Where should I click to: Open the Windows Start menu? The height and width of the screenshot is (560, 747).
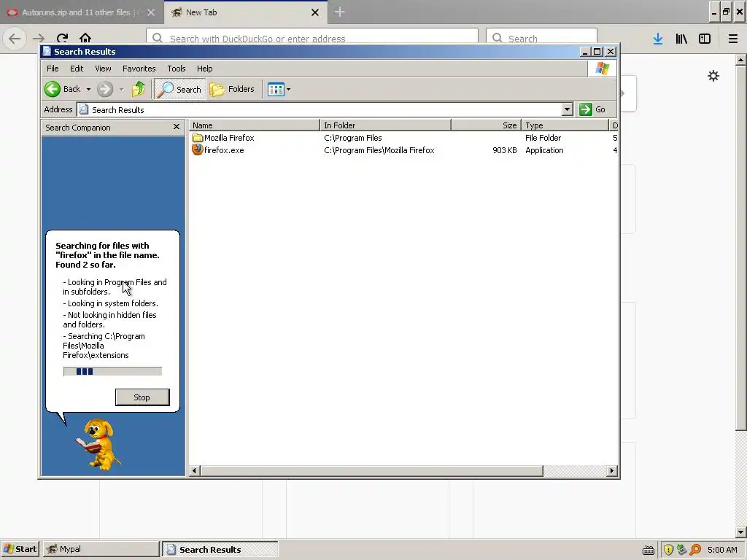point(20,549)
